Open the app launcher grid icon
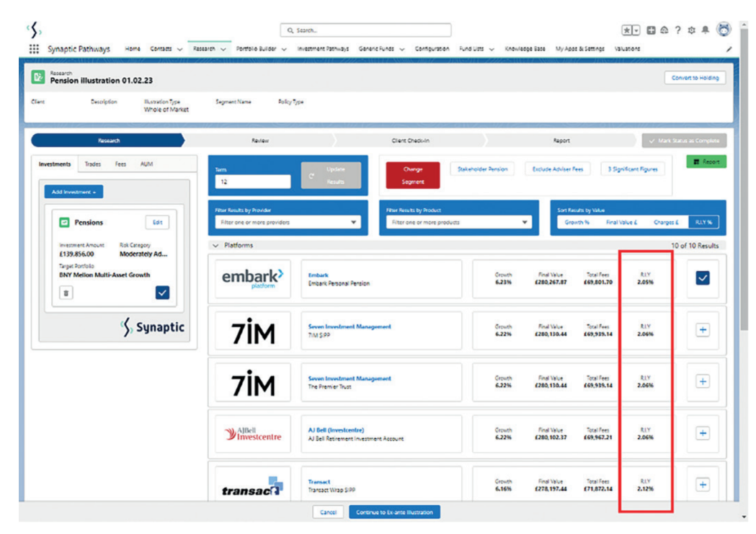Image resolution: width=756 pixels, height=534 pixels. click(34, 49)
